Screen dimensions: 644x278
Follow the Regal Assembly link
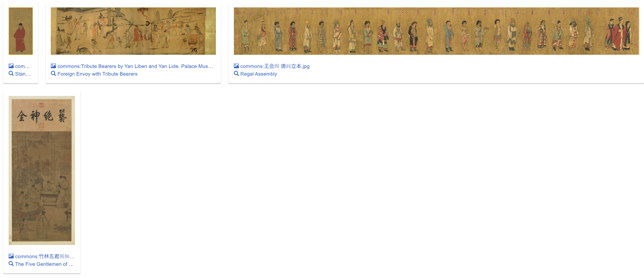point(258,74)
